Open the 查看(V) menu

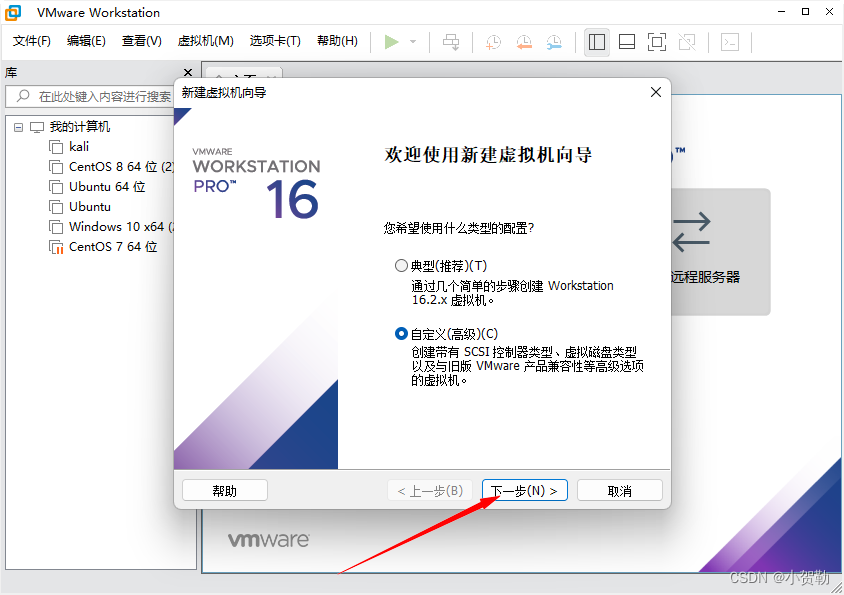142,41
